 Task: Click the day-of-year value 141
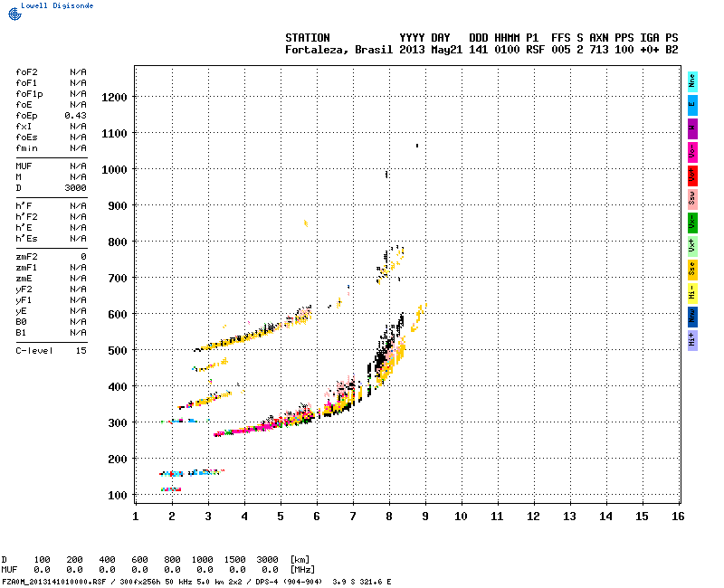point(479,50)
